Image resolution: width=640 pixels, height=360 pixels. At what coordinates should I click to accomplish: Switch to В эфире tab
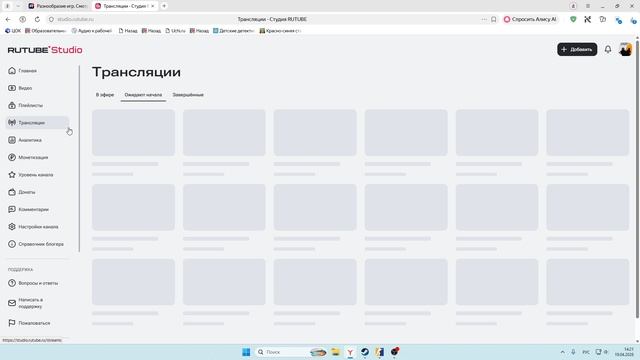[105, 95]
